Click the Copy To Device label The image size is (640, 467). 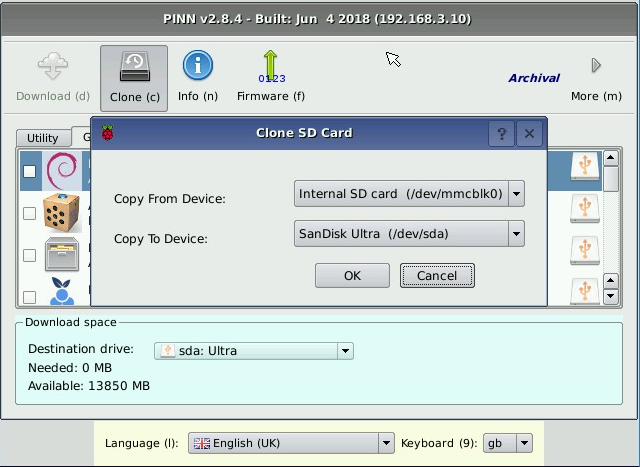[161, 238]
